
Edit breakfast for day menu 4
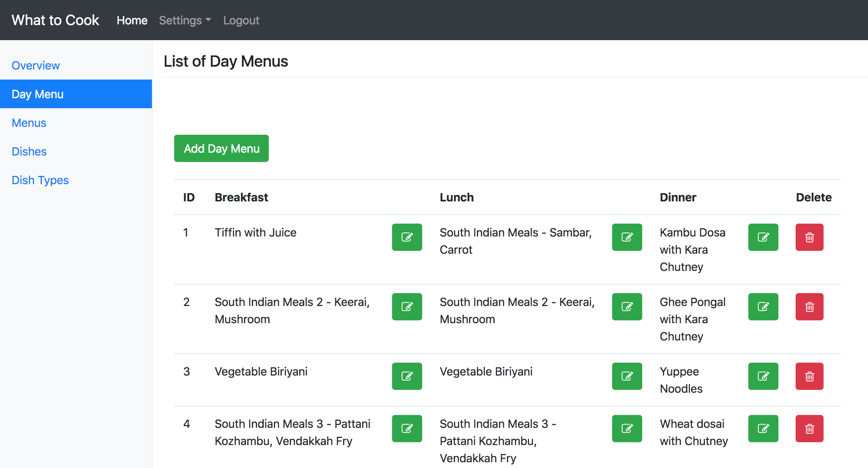(x=407, y=429)
